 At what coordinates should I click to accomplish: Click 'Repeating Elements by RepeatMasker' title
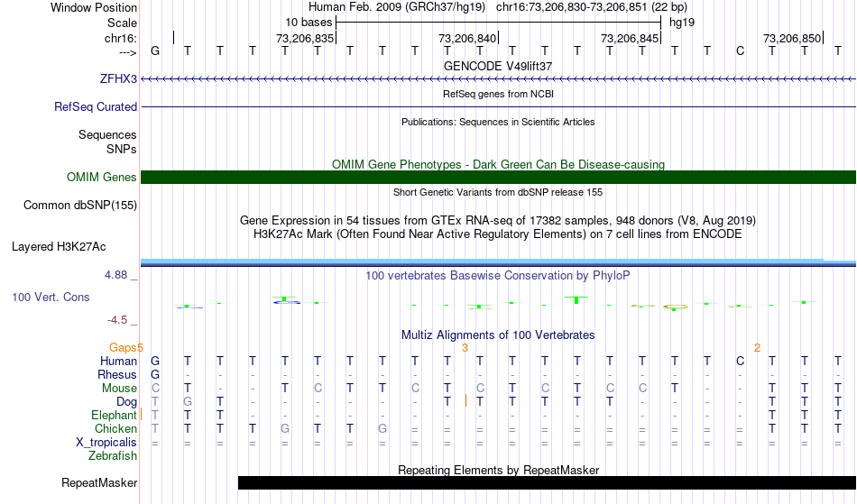[498, 470]
